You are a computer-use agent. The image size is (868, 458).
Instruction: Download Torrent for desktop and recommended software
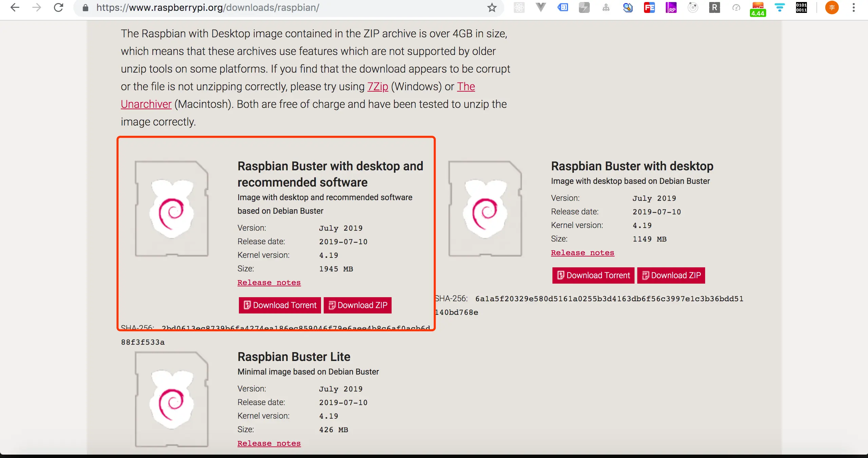point(280,305)
